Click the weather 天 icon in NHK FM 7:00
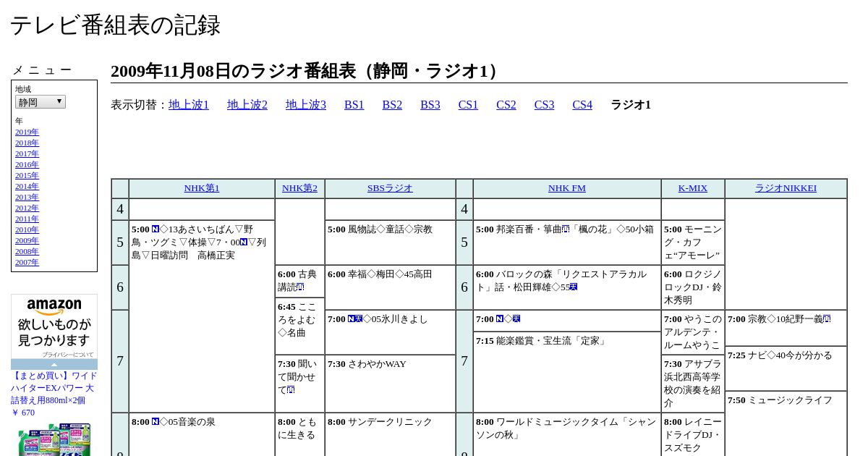The height and width of the screenshot is (456, 868). (x=516, y=319)
